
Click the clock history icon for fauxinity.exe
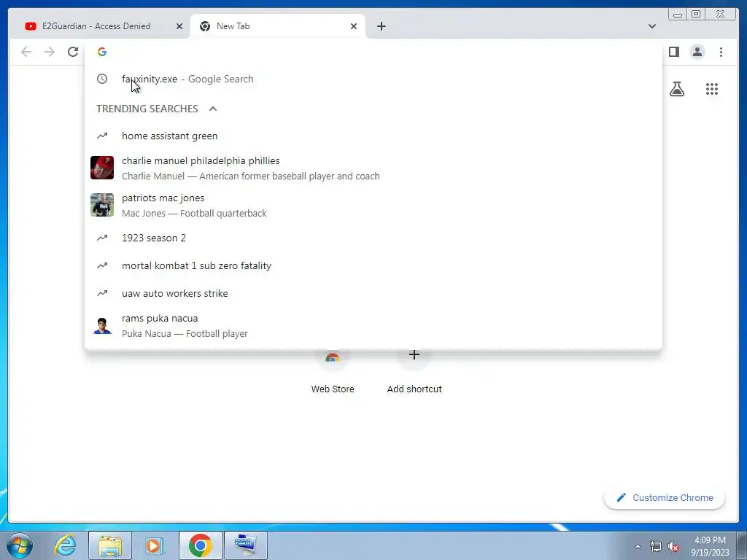click(102, 79)
